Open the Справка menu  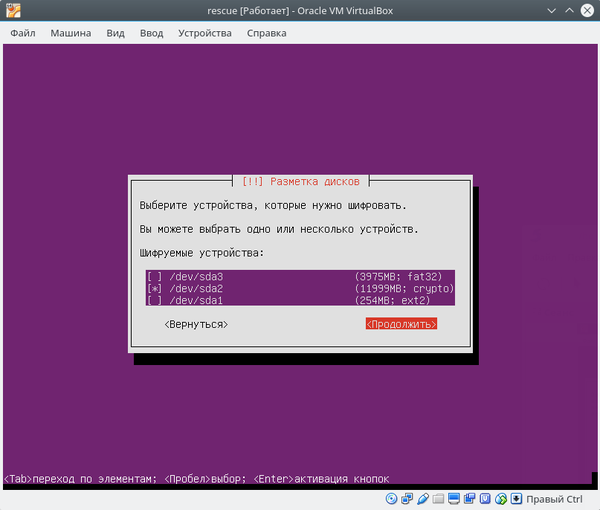(267, 33)
